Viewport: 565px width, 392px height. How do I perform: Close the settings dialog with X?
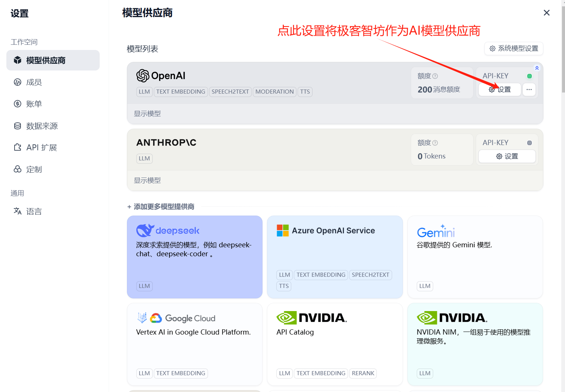pos(547,13)
